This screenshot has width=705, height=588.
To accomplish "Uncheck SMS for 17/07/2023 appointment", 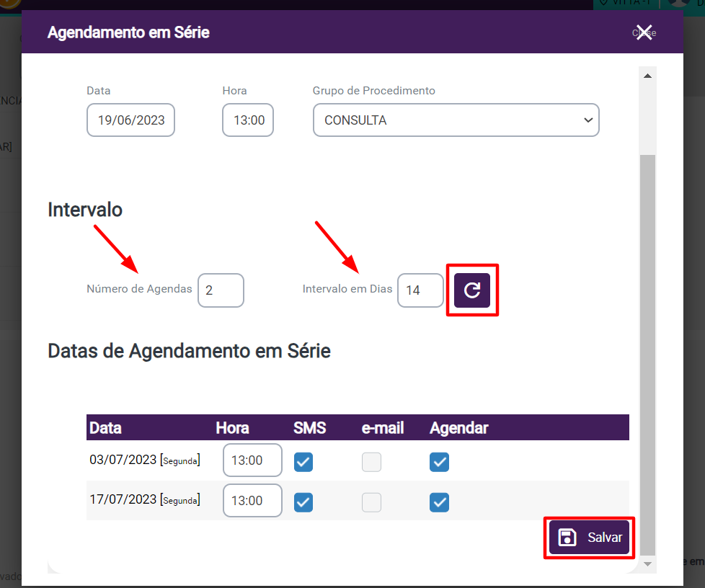I will (303, 502).
